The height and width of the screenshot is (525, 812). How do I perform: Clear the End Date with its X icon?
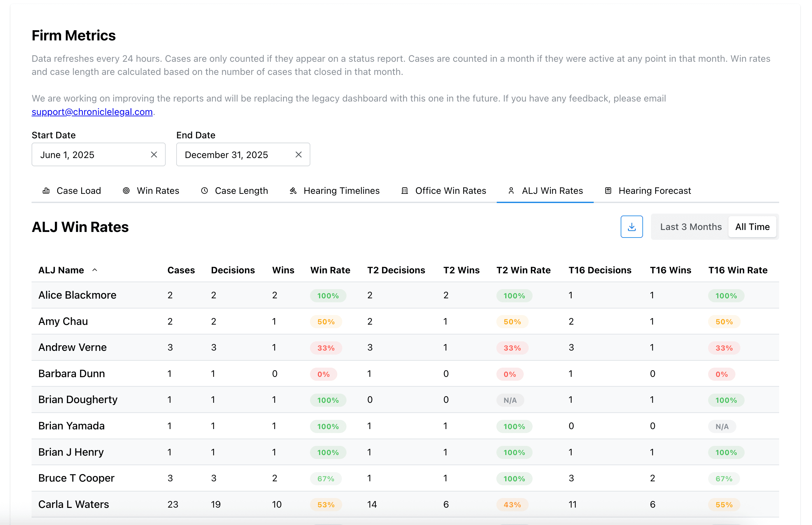[298, 154]
